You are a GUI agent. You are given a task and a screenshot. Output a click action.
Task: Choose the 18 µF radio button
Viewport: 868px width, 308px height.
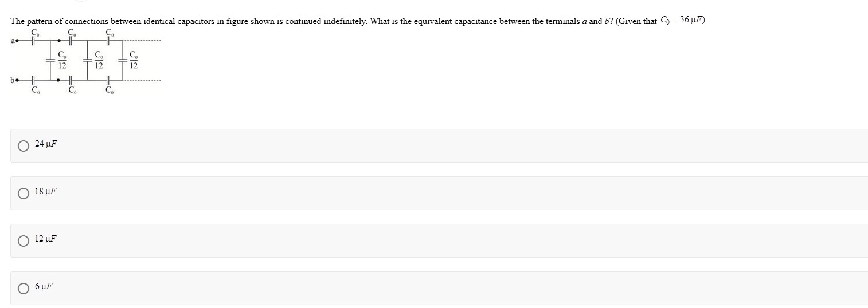pos(24,194)
